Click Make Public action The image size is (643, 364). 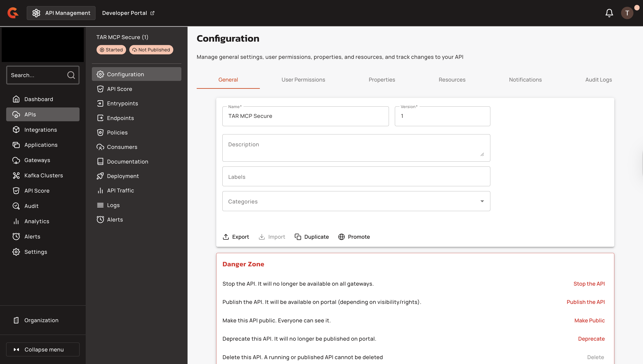point(589,320)
